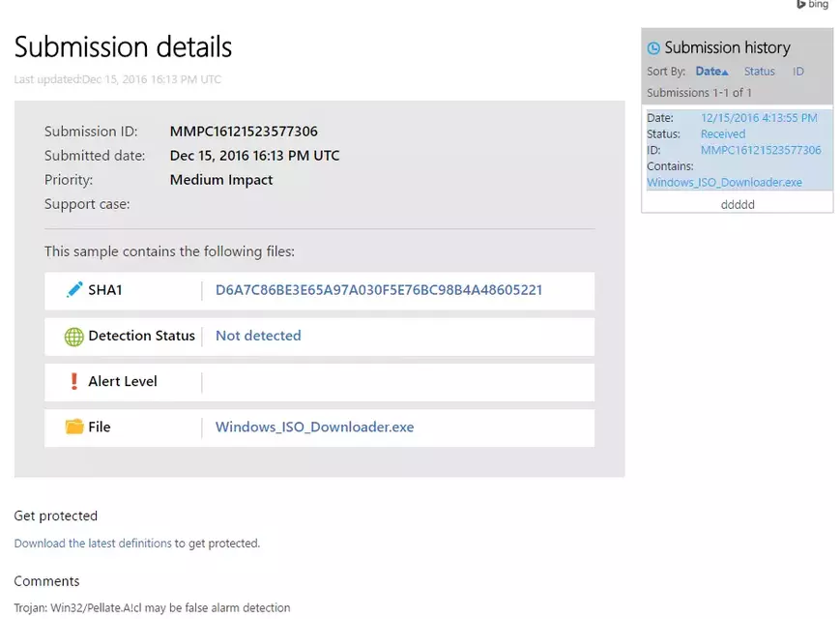Select the Submission ID value MMPC16121523577306
Image resolution: width=840 pixels, height=619 pixels.
point(244,132)
